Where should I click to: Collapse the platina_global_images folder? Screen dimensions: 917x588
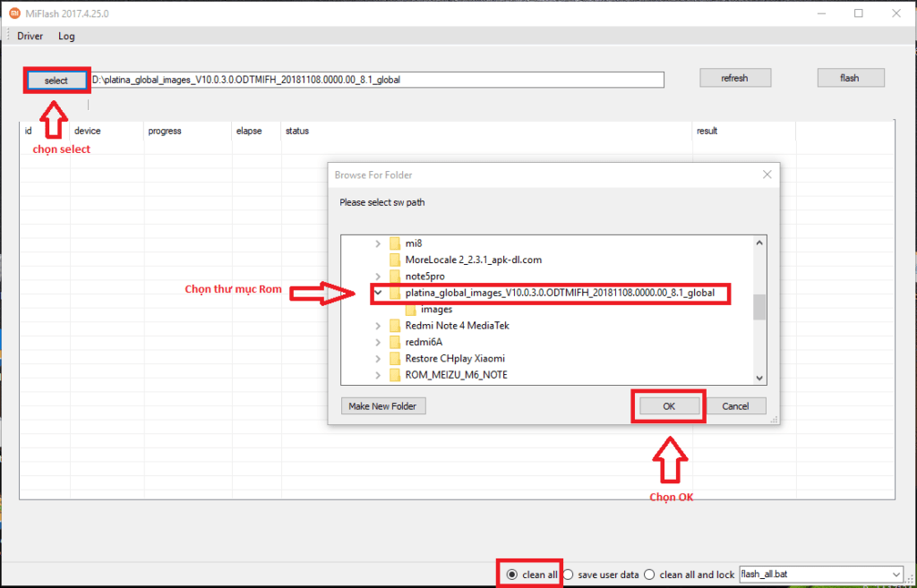378,293
